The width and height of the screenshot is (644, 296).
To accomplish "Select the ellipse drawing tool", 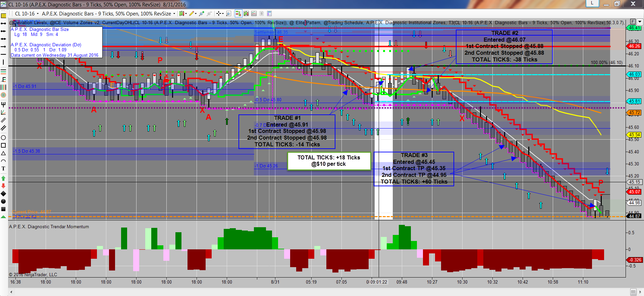I will tap(3, 138).
